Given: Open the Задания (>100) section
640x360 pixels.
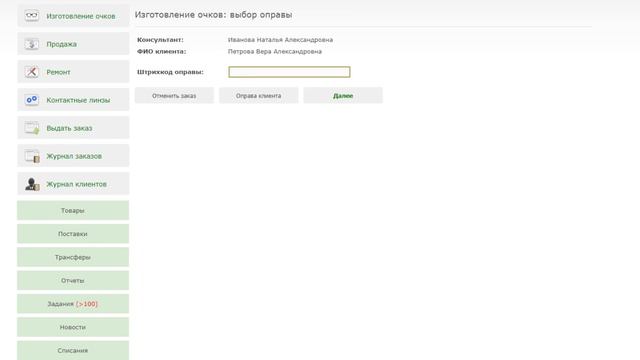Looking at the screenshot, I should pyautogui.click(x=73, y=303).
